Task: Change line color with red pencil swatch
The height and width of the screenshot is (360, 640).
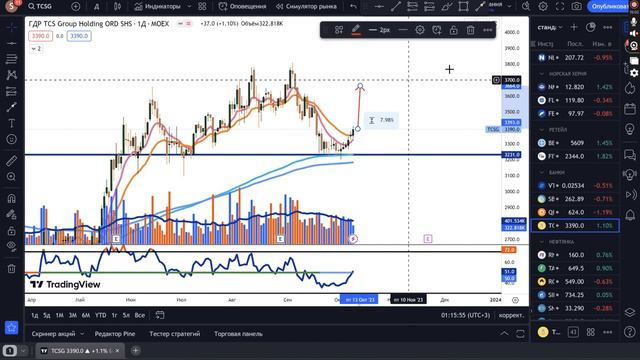Action: [356, 30]
